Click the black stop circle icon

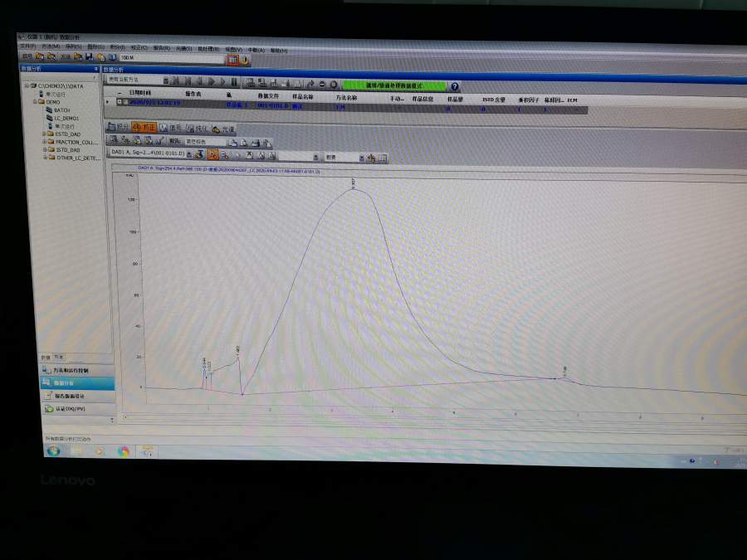(334, 85)
